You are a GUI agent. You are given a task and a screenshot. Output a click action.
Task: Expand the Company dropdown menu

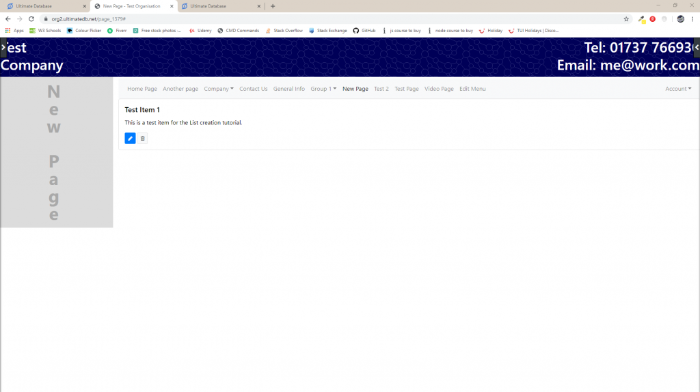(x=219, y=89)
